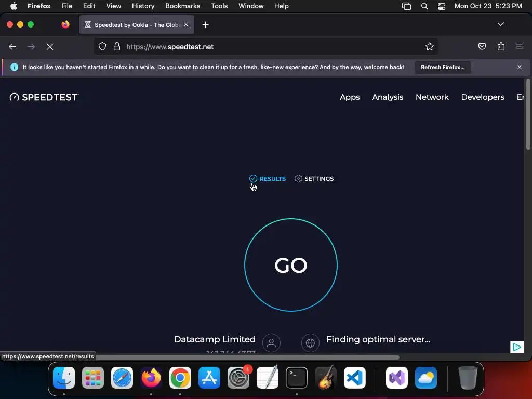Open the Edit menu
532x399 pixels.
tap(89, 6)
